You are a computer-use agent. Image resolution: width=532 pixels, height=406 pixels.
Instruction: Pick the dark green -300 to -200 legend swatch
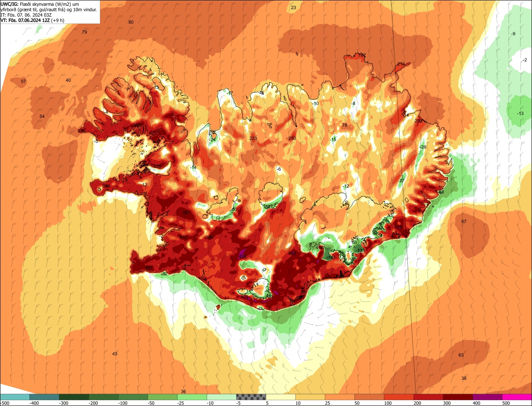[x=74, y=397]
